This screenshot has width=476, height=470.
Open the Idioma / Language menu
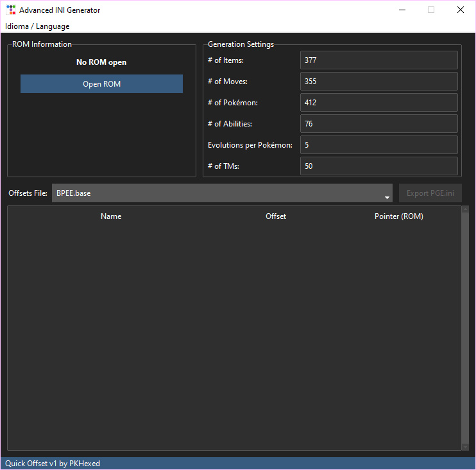point(37,26)
